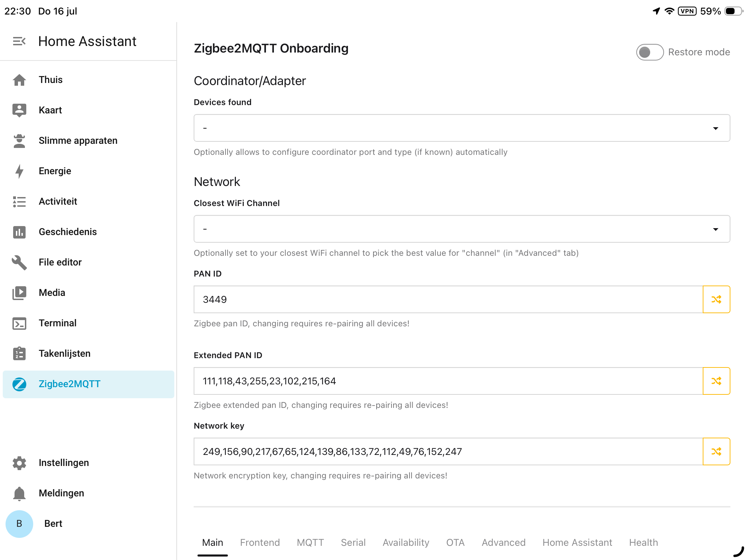The width and height of the screenshot is (747, 560).
Task: Randomize the PAN ID with shuffle icon
Action: [x=716, y=299]
